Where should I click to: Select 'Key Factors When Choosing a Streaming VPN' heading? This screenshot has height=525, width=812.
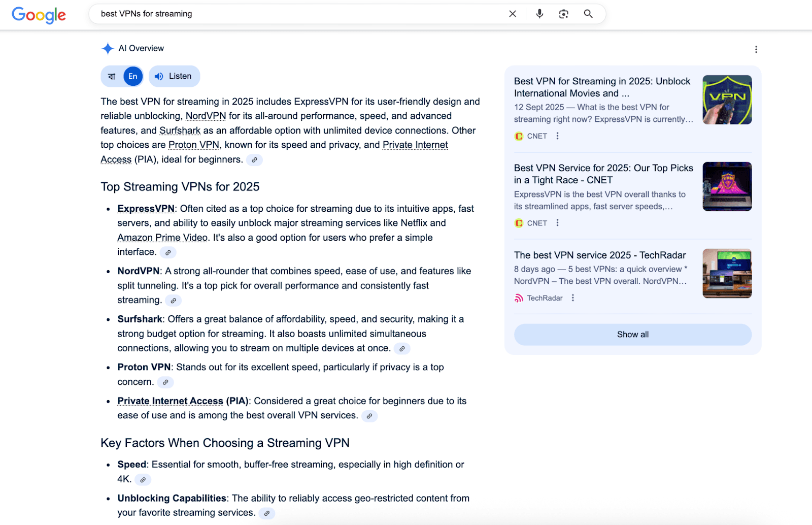pyautogui.click(x=225, y=443)
